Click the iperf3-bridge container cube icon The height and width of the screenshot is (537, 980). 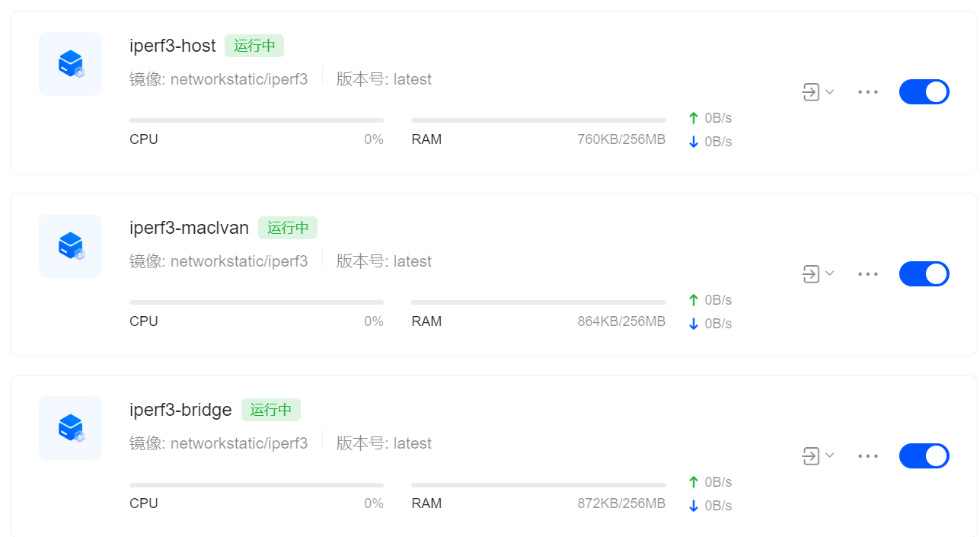(x=70, y=428)
